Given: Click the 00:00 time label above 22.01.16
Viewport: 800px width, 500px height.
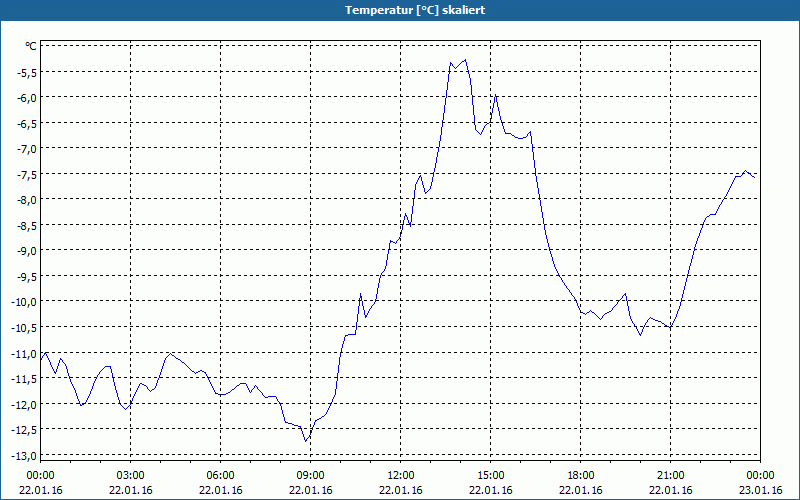Looking at the screenshot, I should click(x=40, y=476).
